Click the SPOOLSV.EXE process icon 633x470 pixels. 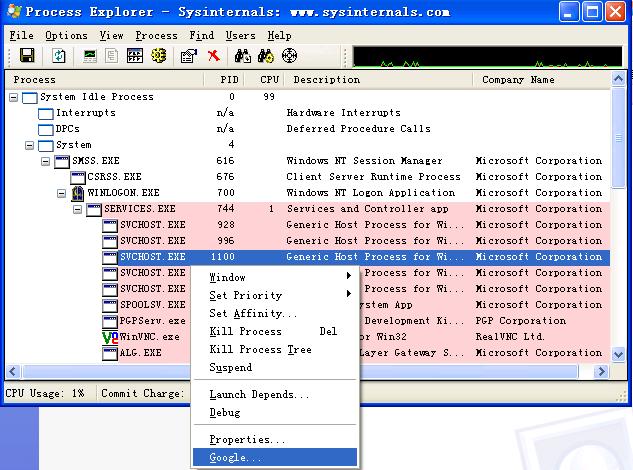[x=110, y=306]
